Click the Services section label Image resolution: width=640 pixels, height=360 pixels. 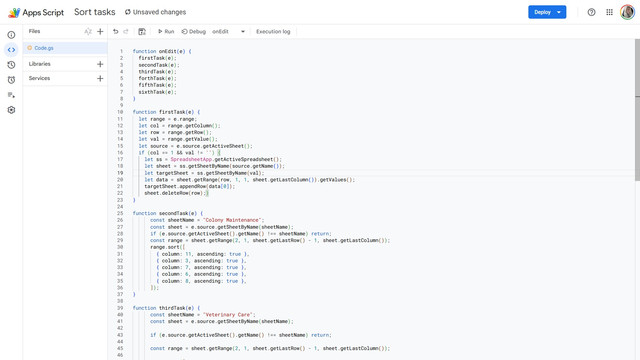coord(39,78)
